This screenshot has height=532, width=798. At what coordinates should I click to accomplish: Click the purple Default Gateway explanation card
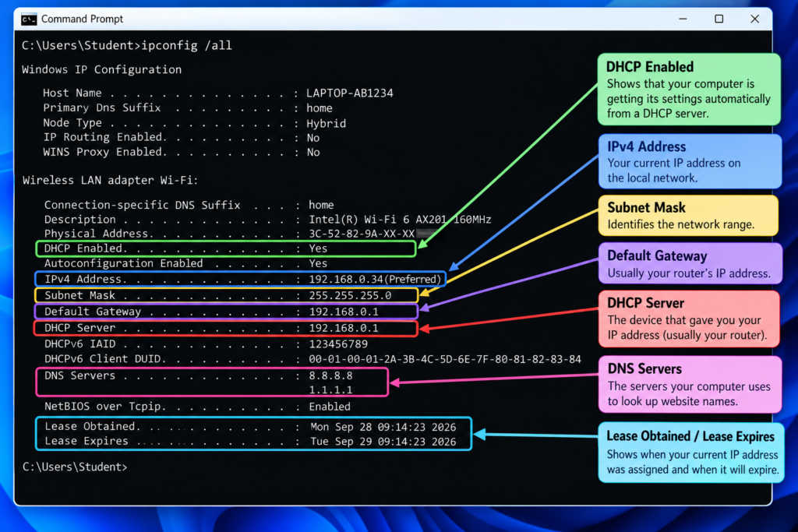click(690, 263)
